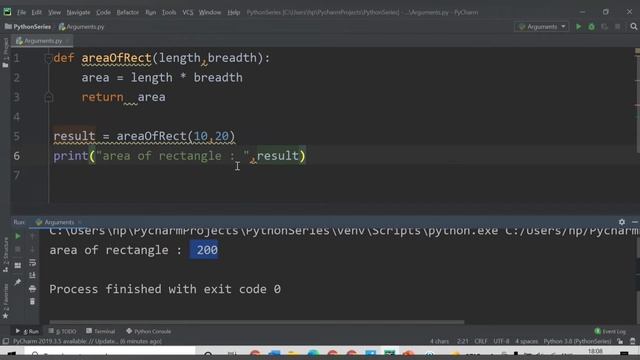
Task: Click UTF-8 encoding in status bar
Action: tap(501, 341)
